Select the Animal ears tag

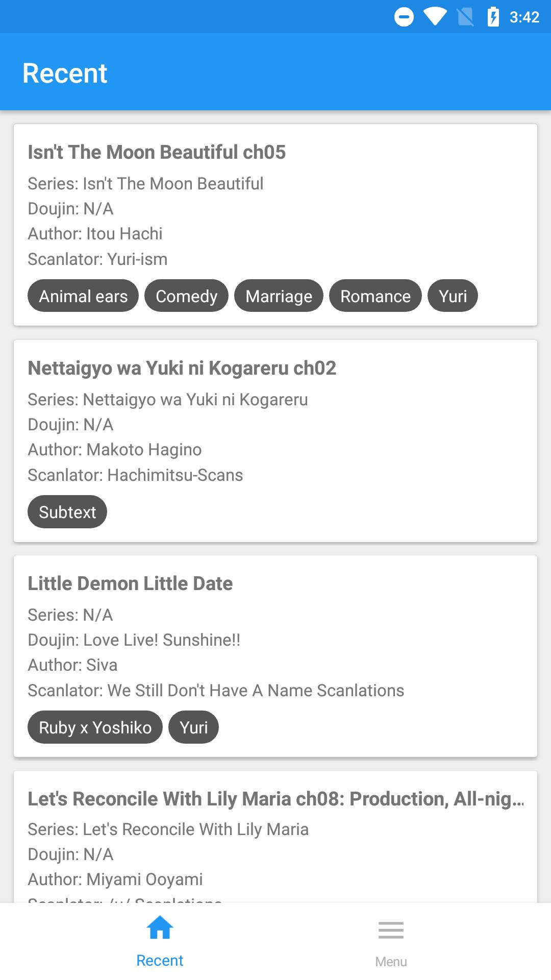tap(83, 296)
